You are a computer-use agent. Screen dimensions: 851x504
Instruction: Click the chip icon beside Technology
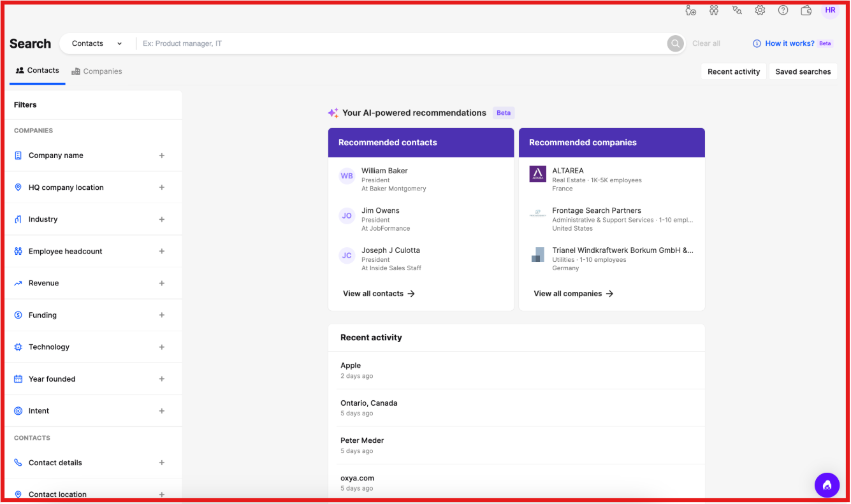18,347
